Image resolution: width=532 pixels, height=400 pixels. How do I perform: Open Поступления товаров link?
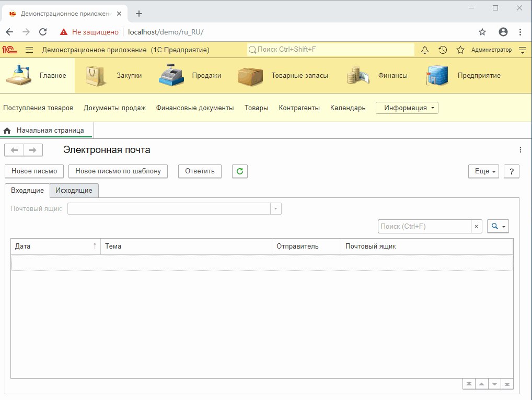38,108
